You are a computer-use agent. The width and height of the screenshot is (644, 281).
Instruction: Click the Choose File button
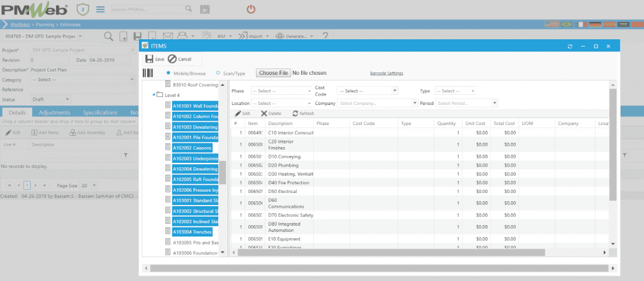pos(274,73)
